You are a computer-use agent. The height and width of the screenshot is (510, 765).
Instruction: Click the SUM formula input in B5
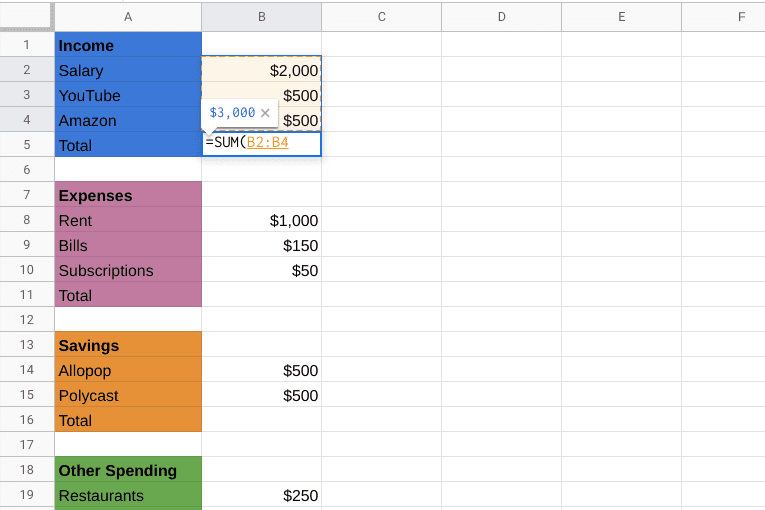(x=262, y=144)
